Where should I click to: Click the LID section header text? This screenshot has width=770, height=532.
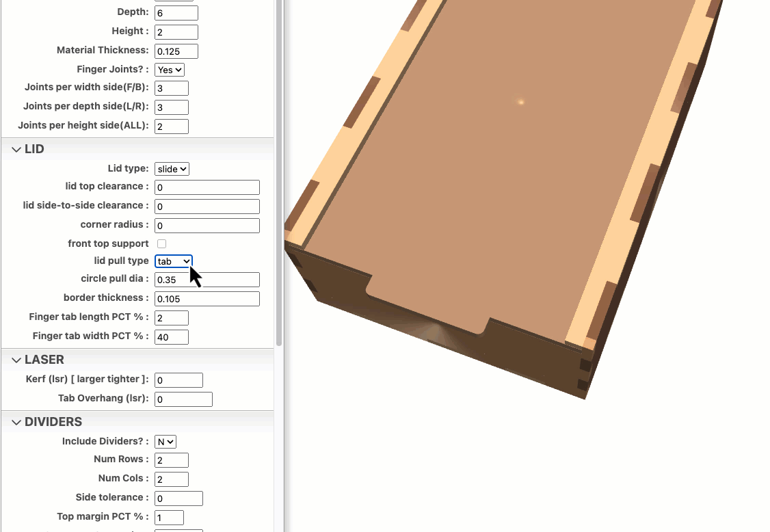pyautogui.click(x=34, y=149)
